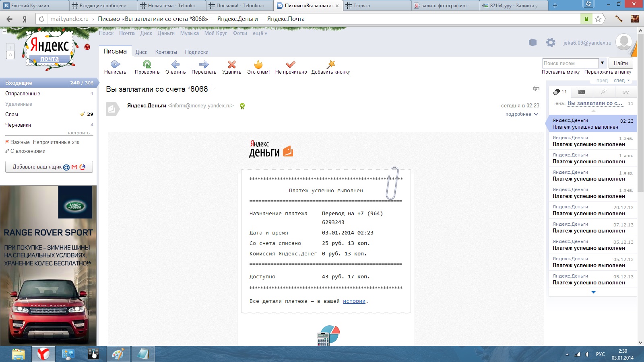The width and height of the screenshot is (644, 362).
Task: Click Добавить кнопку wand icon
Action: point(331,64)
